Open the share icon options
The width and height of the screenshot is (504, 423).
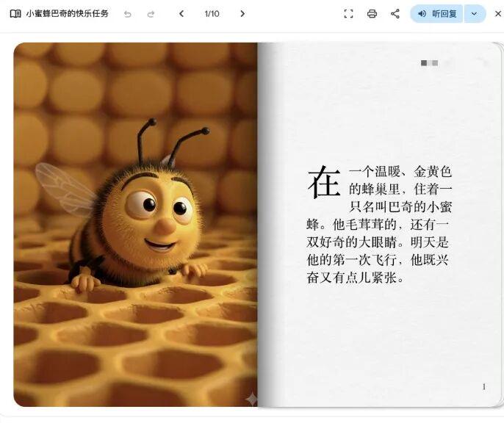395,14
